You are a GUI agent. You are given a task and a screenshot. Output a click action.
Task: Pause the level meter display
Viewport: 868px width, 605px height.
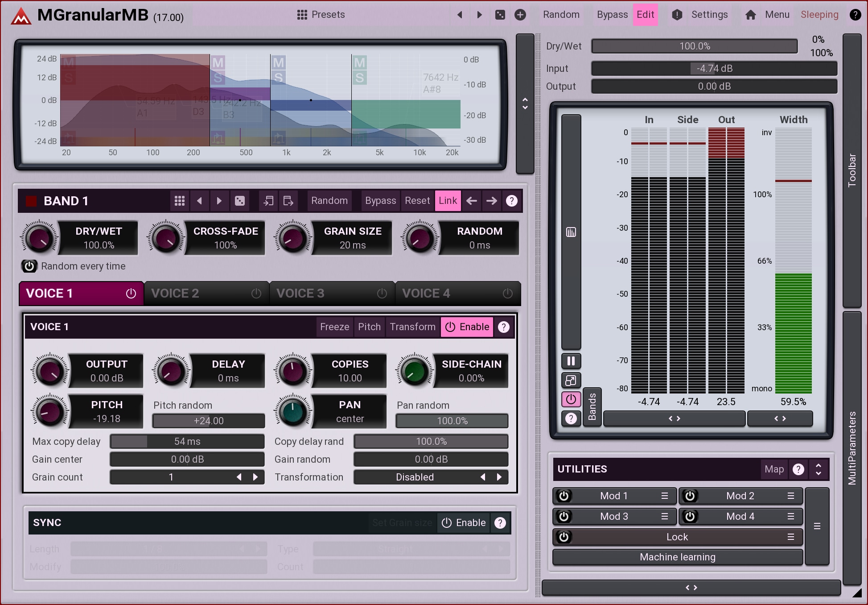[571, 361]
